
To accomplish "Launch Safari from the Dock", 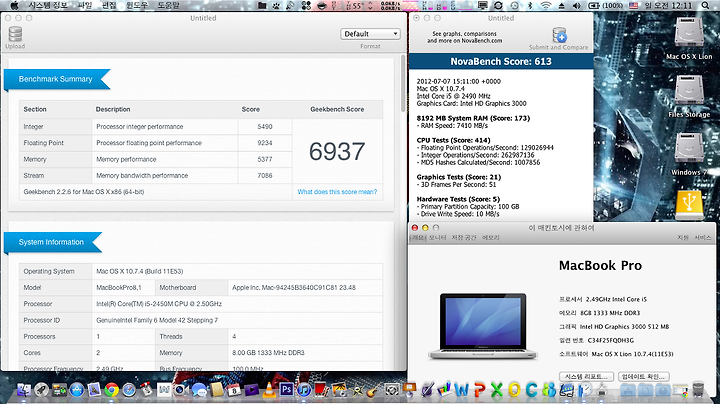I will click(x=129, y=390).
